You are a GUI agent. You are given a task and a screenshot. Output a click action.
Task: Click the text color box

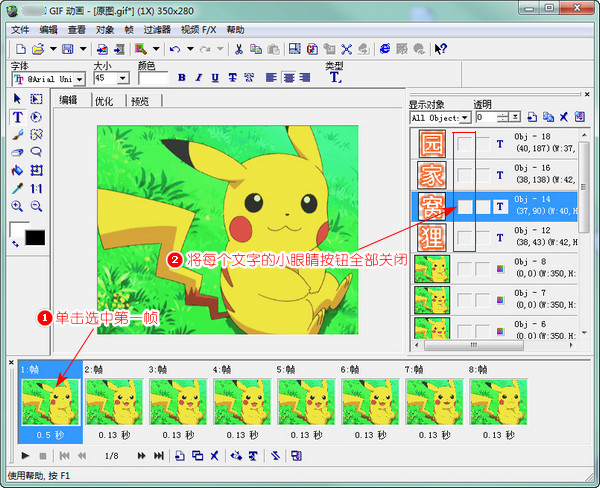[153, 78]
